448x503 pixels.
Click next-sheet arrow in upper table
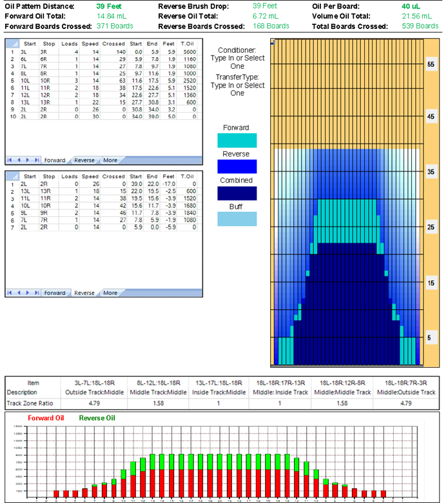tap(26, 160)
